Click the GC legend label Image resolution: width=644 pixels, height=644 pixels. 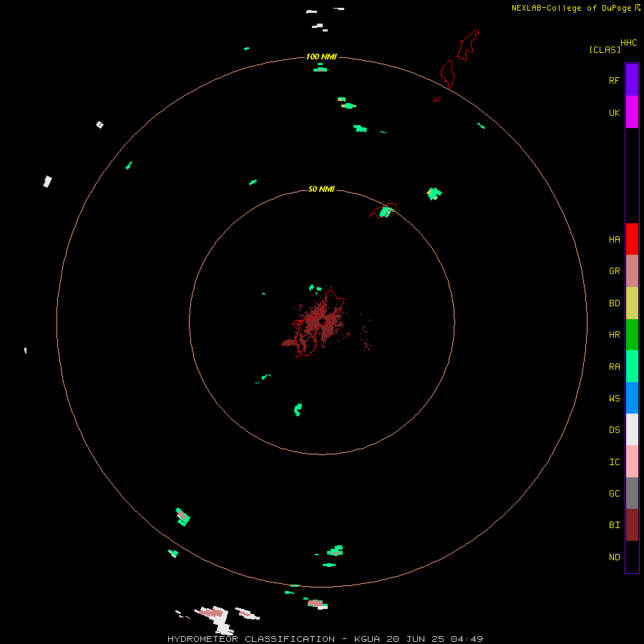coord(614,494)
